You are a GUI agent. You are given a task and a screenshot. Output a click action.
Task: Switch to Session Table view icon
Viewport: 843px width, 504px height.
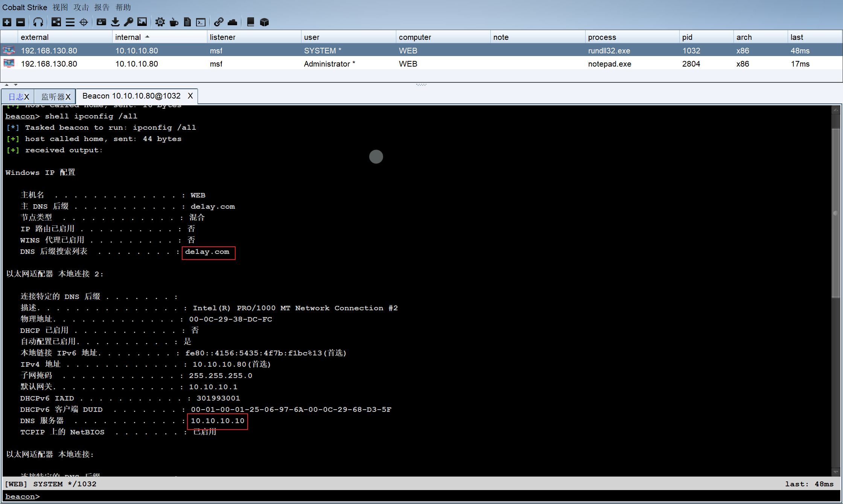70,22
